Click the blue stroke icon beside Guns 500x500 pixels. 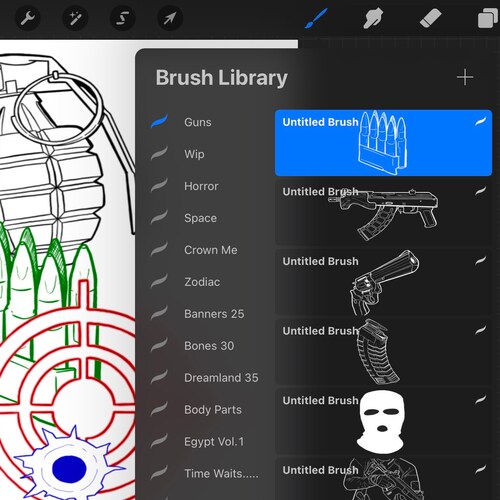tap(159, 121)
